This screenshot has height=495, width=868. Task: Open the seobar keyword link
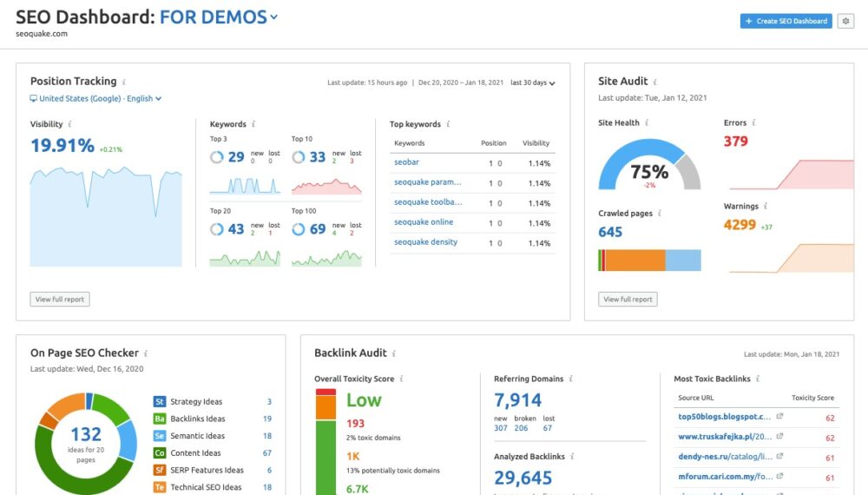coord(406,162)
